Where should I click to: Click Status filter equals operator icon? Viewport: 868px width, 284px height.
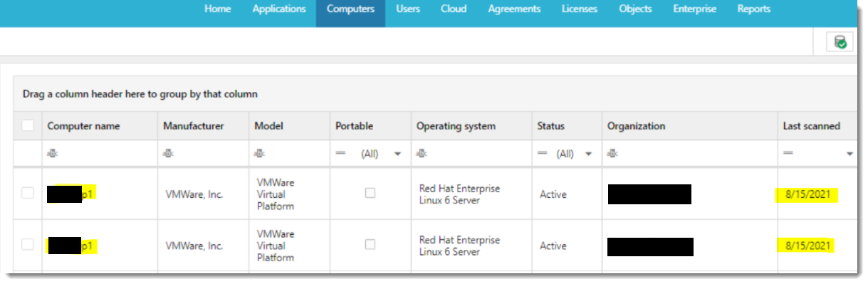pos(543,153)
